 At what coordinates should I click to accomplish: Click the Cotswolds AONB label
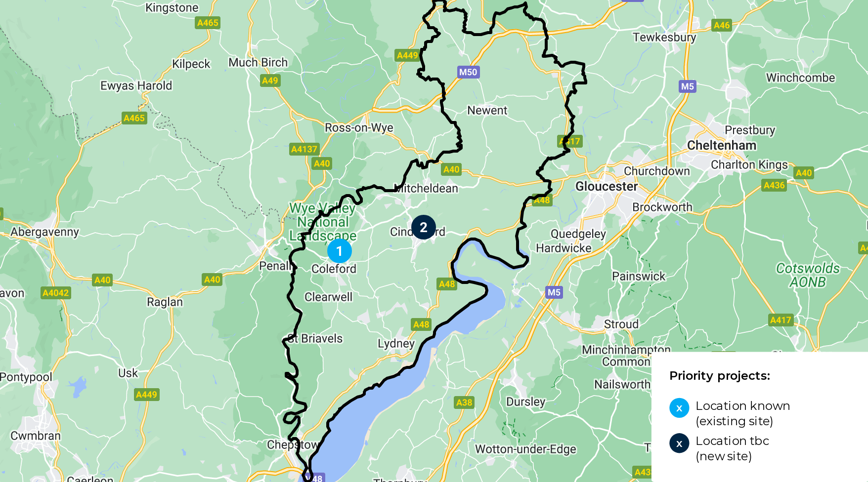point(808,275)
